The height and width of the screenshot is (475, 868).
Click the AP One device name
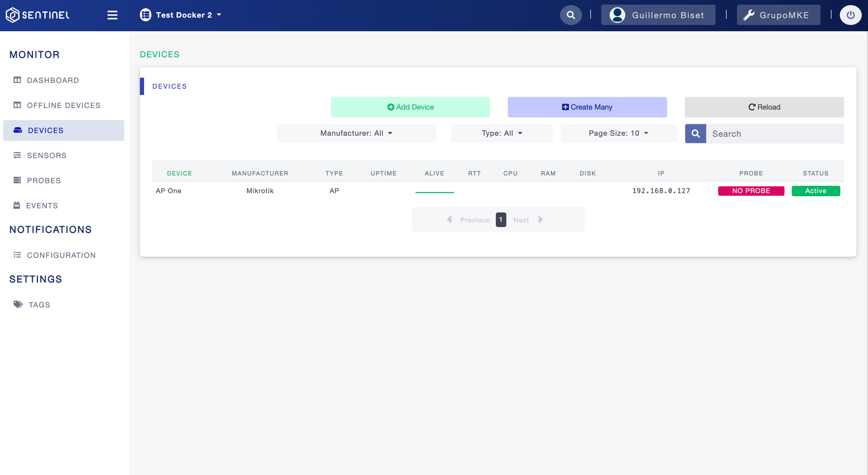[168, 191]
